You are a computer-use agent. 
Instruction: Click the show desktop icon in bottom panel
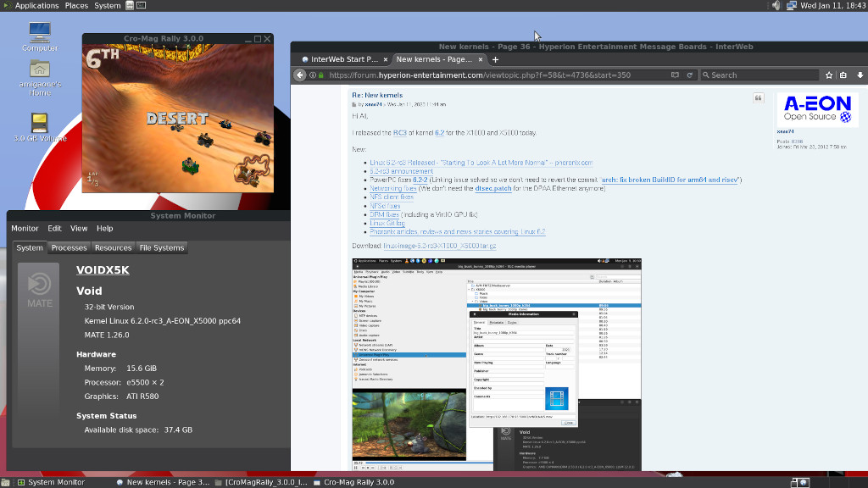pos(6,482)
